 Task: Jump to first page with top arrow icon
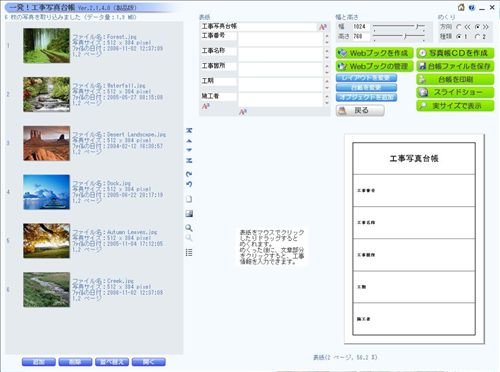[189, 130]
